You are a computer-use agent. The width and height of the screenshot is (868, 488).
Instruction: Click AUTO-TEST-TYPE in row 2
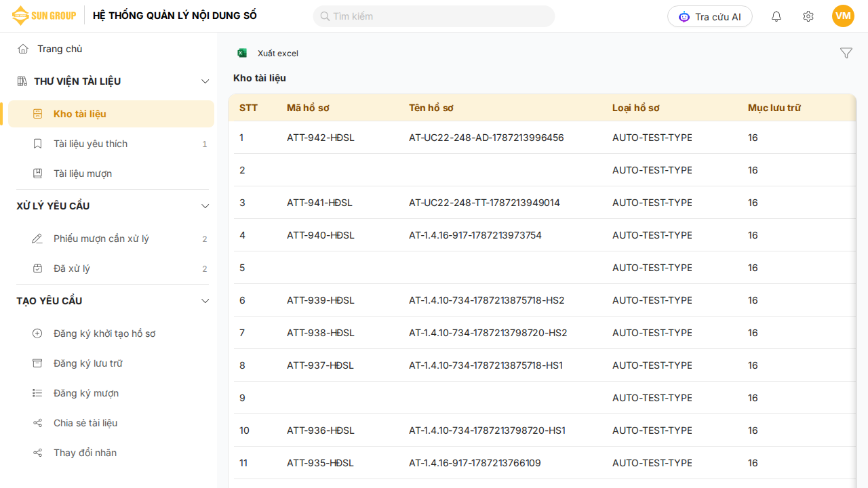coord(652,170)
